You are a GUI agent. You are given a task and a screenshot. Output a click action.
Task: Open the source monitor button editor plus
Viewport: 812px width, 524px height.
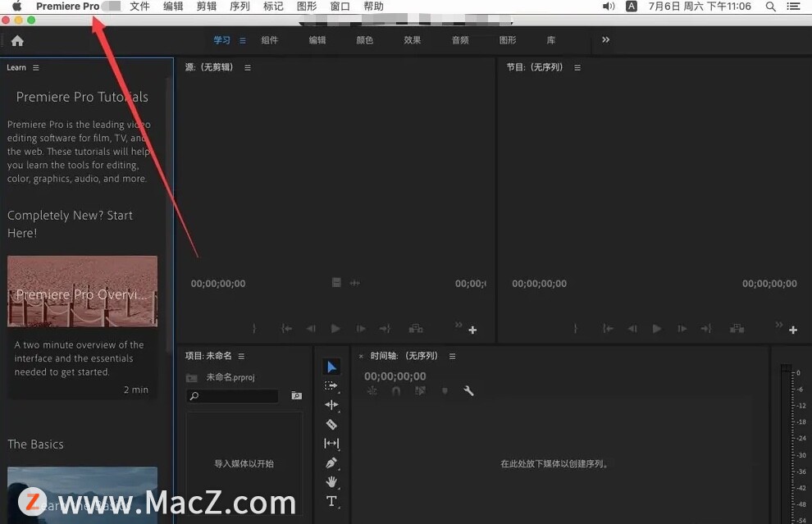pos(472,330)
